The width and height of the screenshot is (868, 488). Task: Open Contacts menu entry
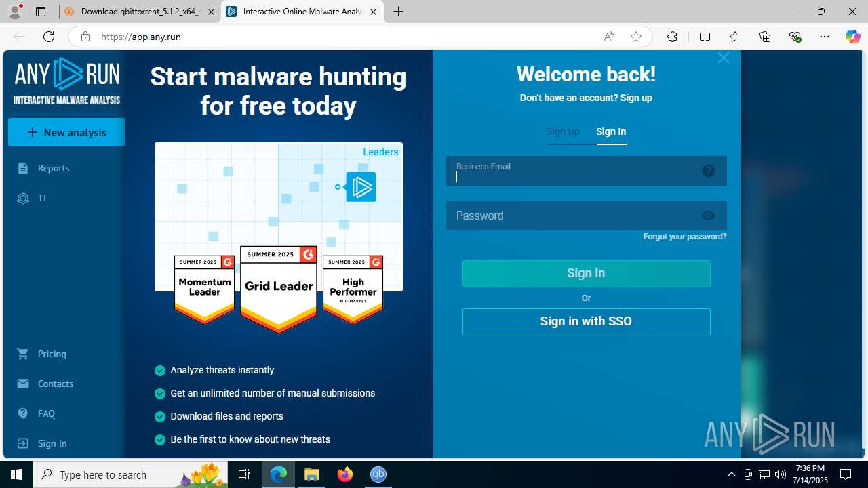click(56, 384)
